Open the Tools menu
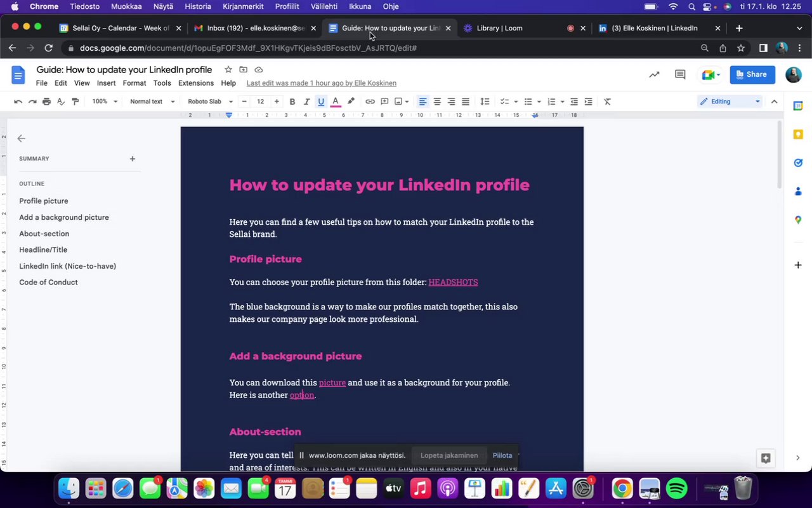This screenshot has width=812, height=508. click(162, 83)
